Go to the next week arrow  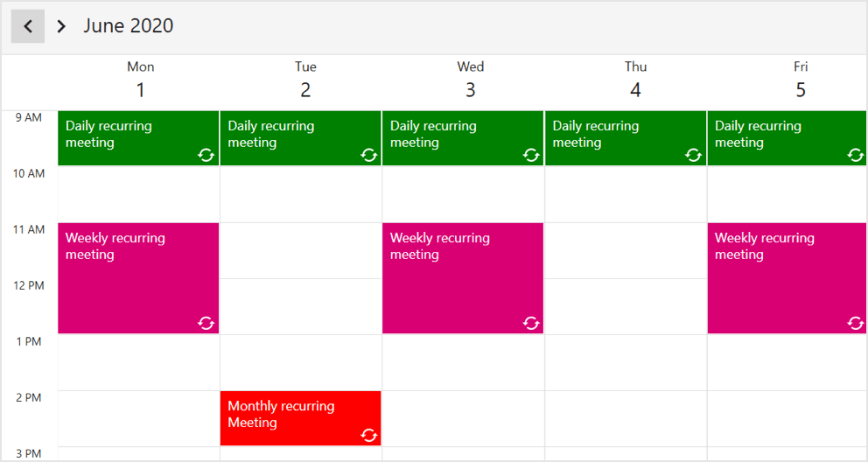tap(61, 26)
